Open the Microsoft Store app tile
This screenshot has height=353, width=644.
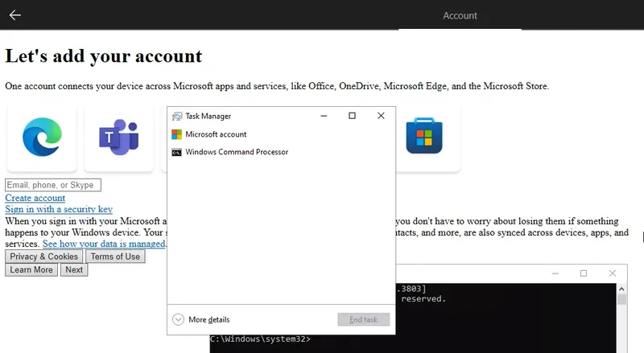point(424,136)
